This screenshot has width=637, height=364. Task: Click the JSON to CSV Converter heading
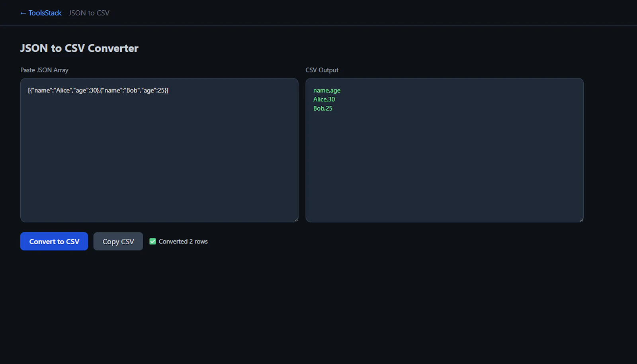pos(79,48)
